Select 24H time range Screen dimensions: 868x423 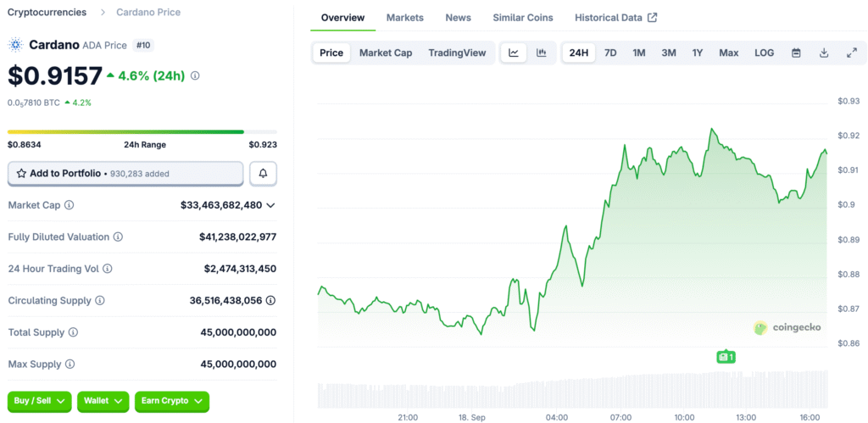click(579, 53)
